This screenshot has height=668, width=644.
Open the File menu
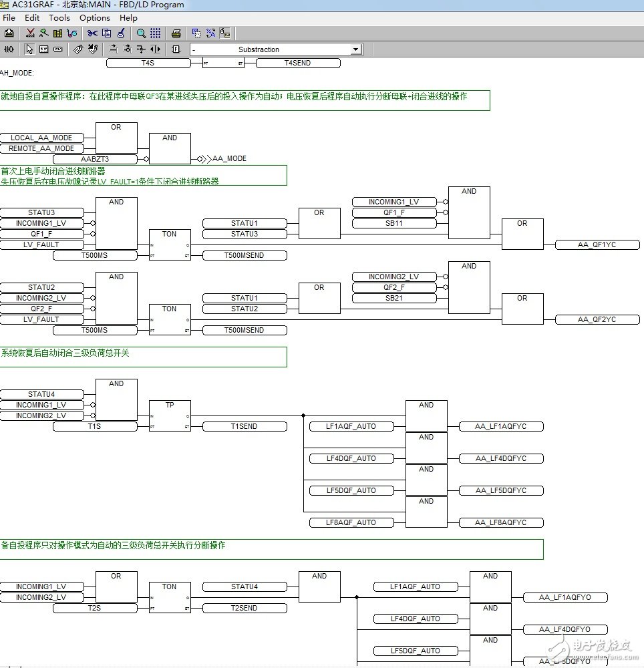pos(9,18)
